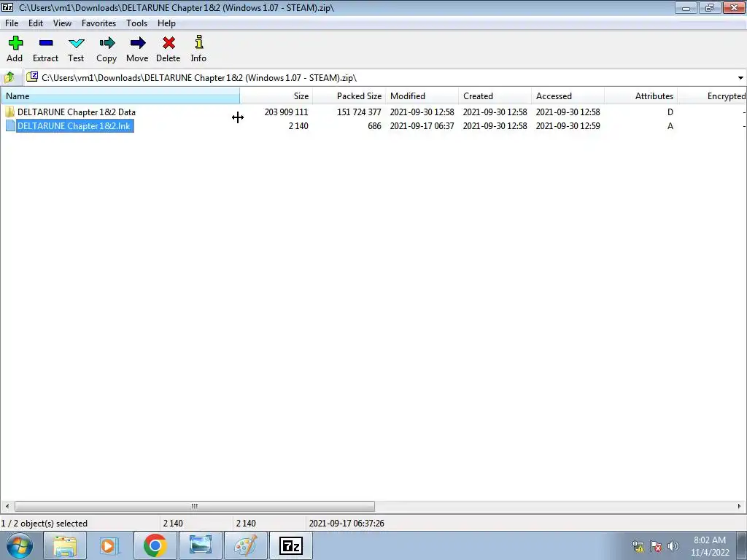
Task: Open the View menu
Action: 62,23
